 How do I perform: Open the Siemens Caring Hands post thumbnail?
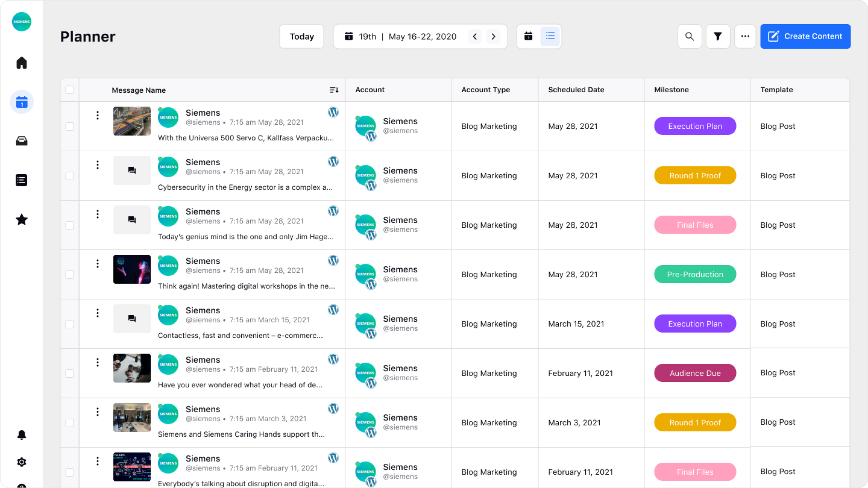pyautogui.click(x=132, y=417)
